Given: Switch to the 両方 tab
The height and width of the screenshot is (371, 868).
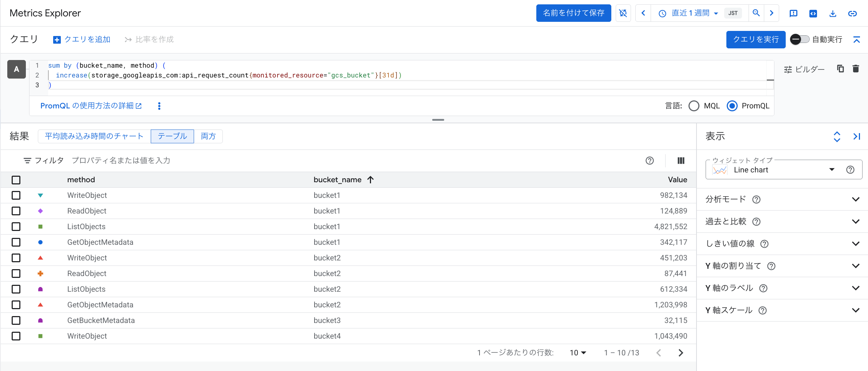Looking at the screenshot, I should click(x=208, y=136).
